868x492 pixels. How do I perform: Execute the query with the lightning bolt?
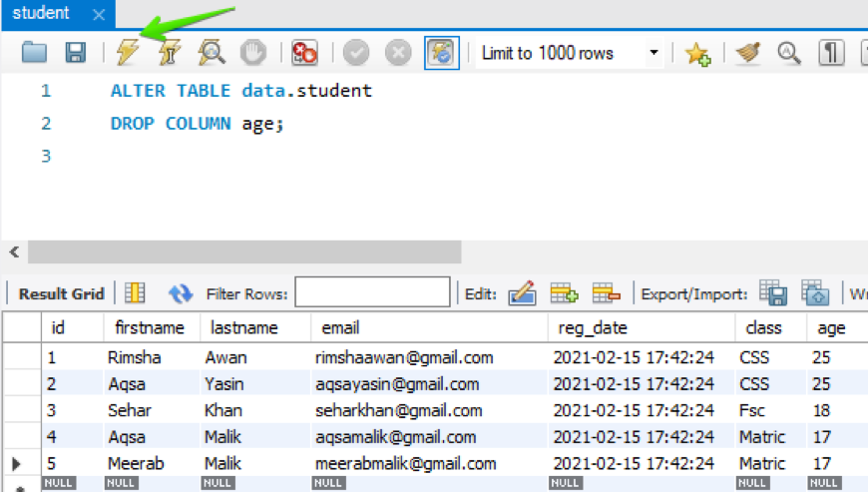127,53
